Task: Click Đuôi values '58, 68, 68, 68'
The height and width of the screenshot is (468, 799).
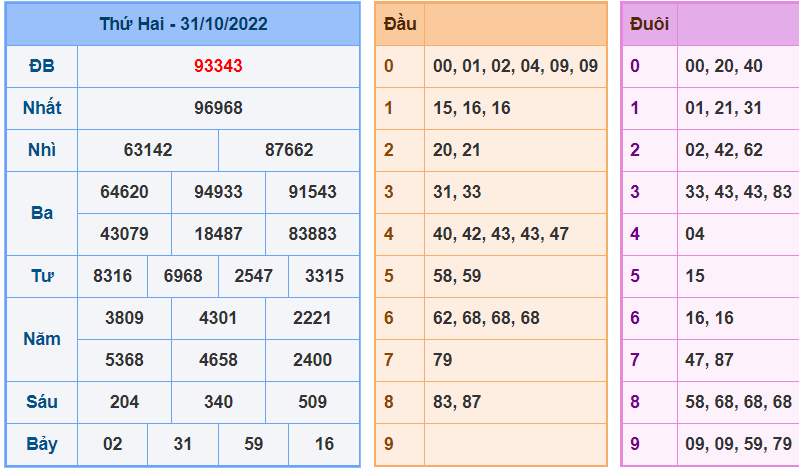Action: [x=738, y=402]
